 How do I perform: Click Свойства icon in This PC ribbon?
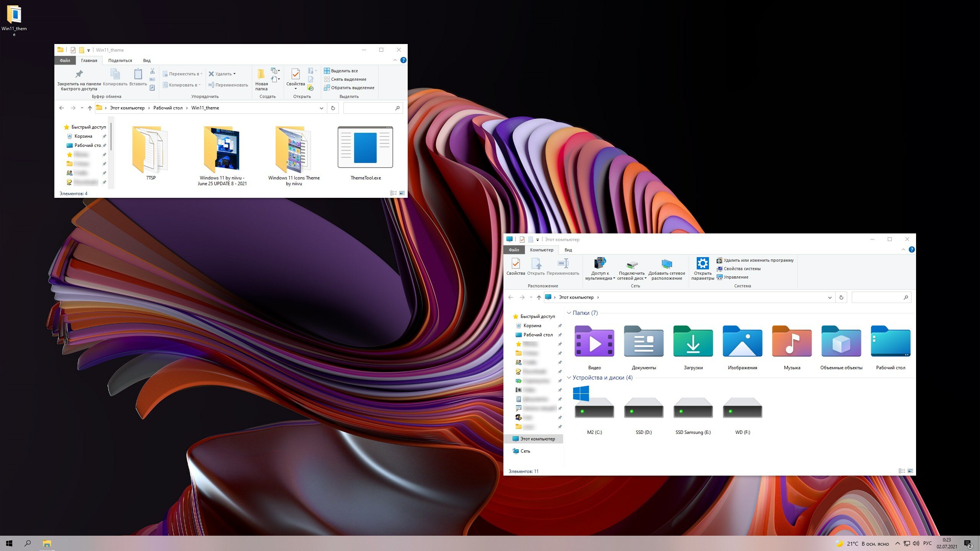[x=516, y=263]
